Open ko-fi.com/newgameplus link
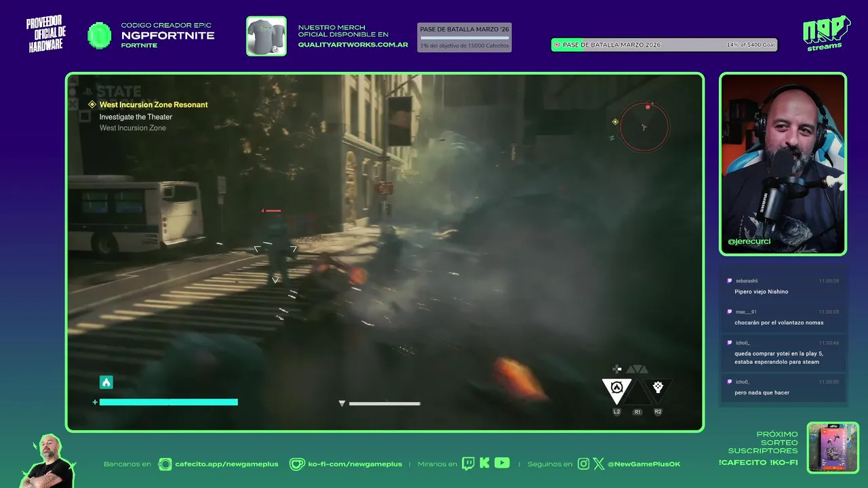The width and height of the screenshot is (868, 488). point(355,464)
